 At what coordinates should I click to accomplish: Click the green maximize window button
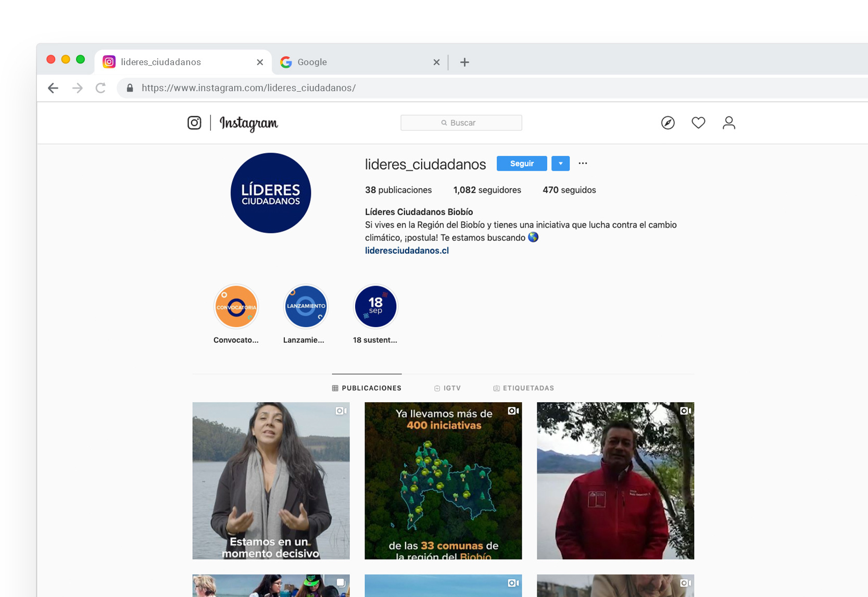pos(80,59)
